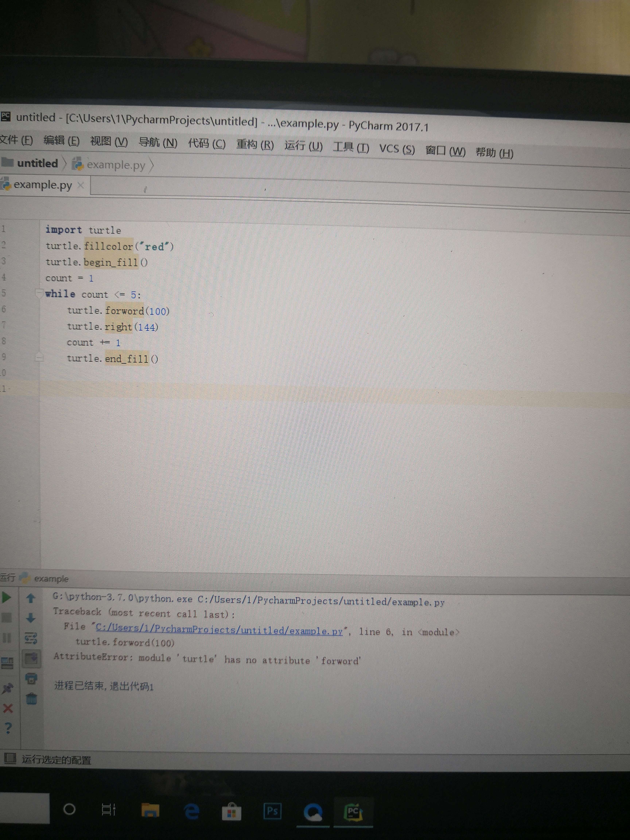This screenshot has width=630, height=840.
Task: Open the 视图 (V) menu
Action: tap(109, 142)
